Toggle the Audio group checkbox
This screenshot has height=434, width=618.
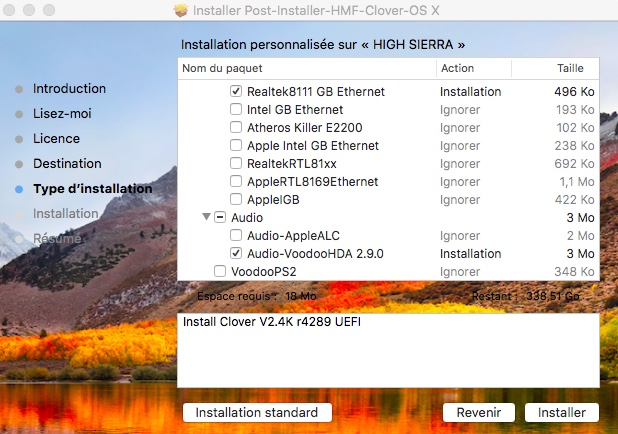(220, 217)
